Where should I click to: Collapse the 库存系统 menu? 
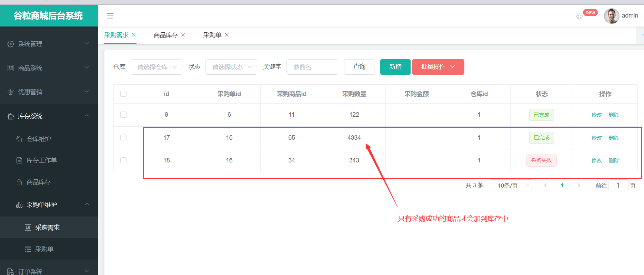click(49, 116)
